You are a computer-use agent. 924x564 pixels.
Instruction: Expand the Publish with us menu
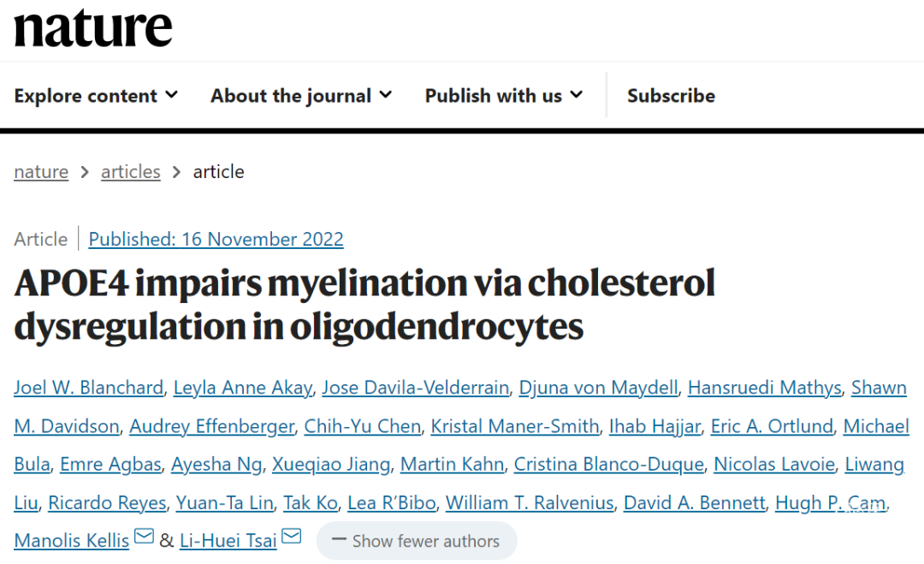pyautogui.click(x=504, y=96)
